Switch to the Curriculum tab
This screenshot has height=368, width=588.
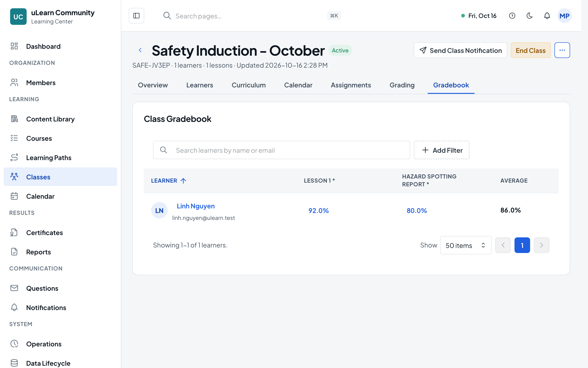(x=249, y=85)
